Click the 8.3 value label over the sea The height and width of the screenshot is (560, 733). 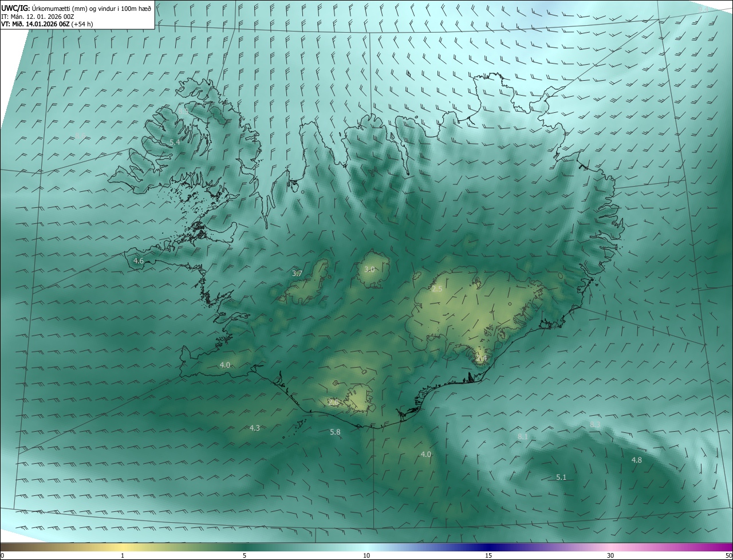click(595, 424)
